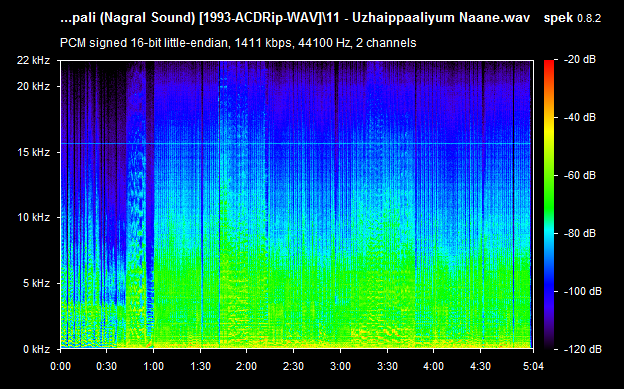Click the 3:30 time axis marker

click(387, 366)
